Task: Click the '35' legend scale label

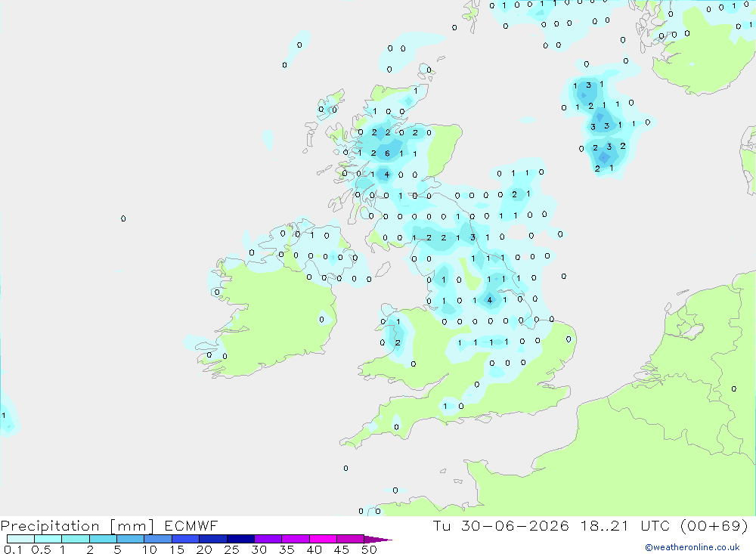Action: pyautogui.click(x=287, y=549)
